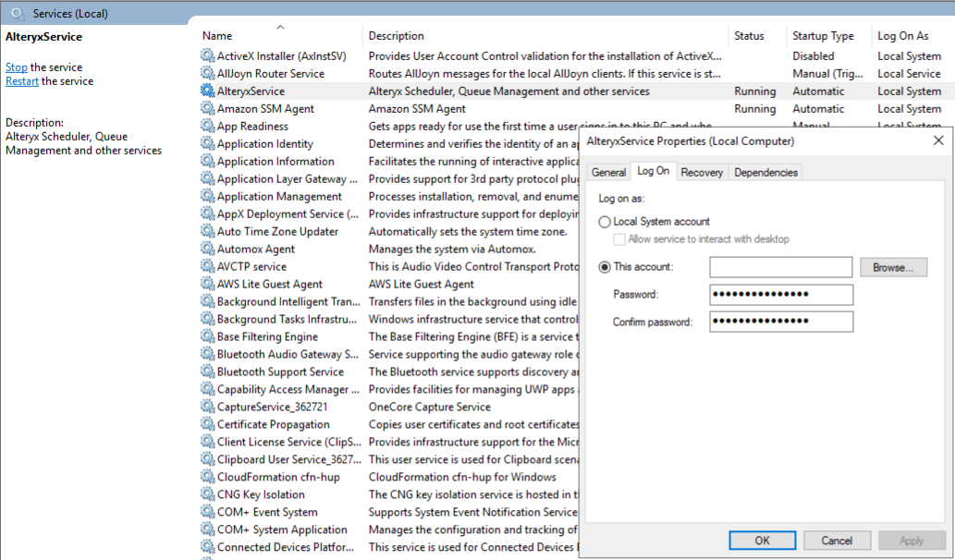Viewport: 955px width, 560px height.
Task: Switch to the Recovery tab
Action: (702, 172)
